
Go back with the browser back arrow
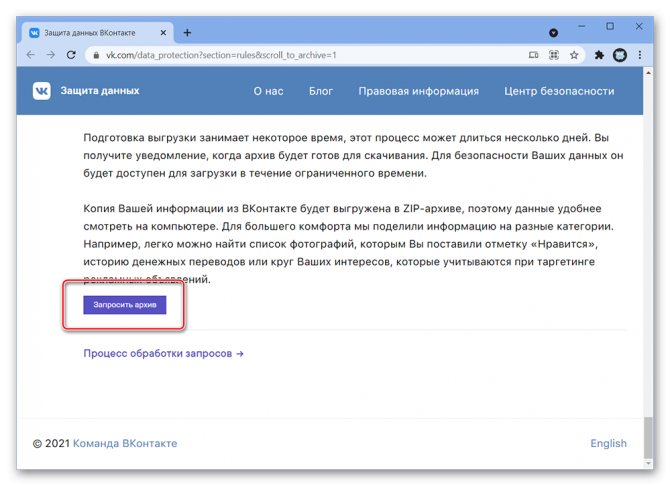tap(30, 55)
